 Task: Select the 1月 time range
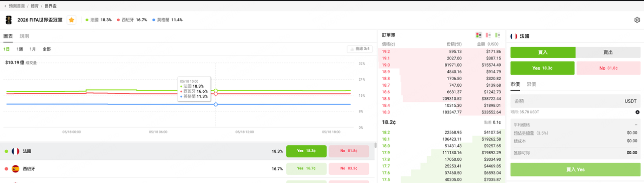tap(33, 49)
